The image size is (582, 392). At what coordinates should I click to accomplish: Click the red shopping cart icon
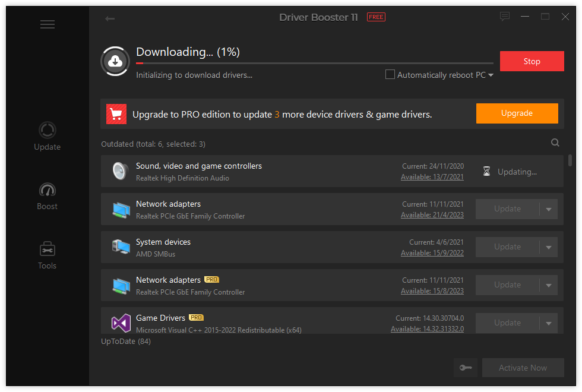[x=116, y=114]
